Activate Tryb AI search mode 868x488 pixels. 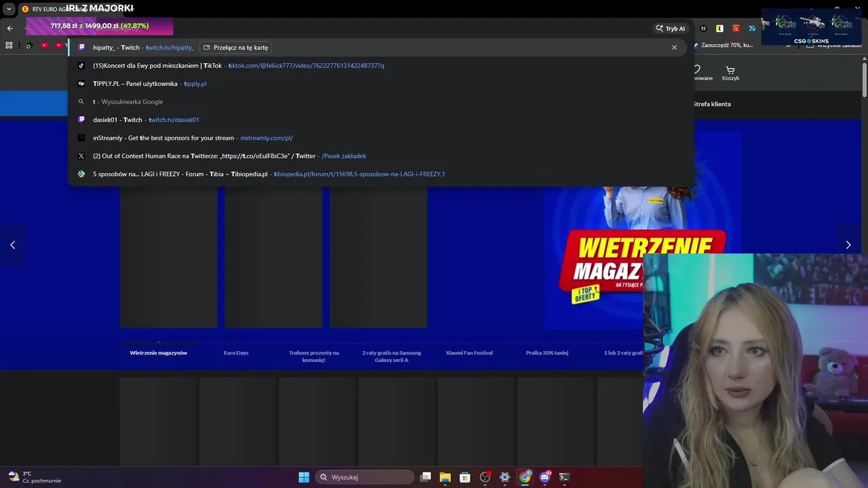coord(670,28)
